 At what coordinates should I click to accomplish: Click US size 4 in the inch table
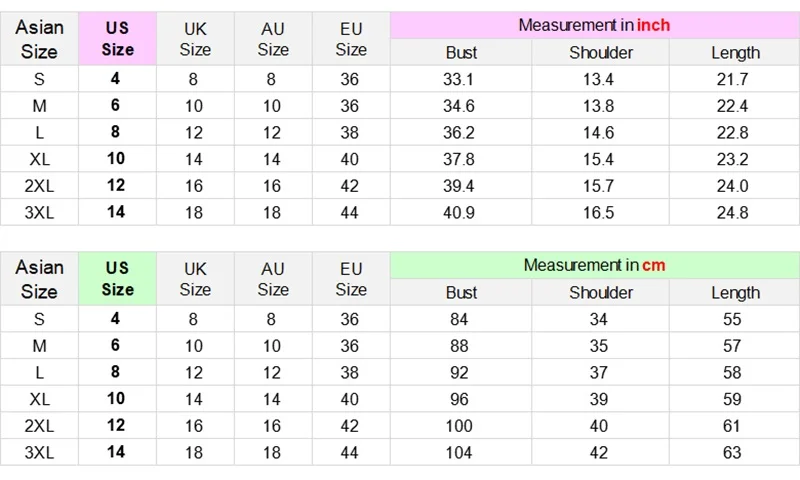click(117, 79)
